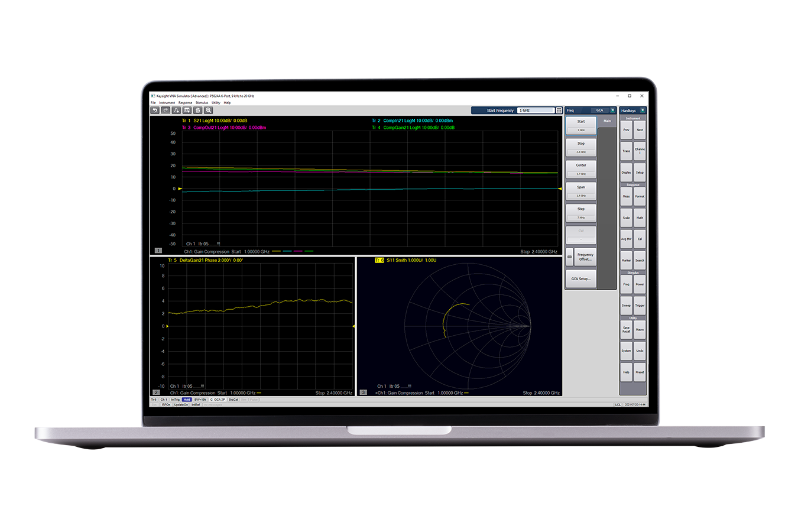The height and width of the screenshot is (532, 798).
Task: Open the GCA Setup dialog
Action: (x=580, y=278)
